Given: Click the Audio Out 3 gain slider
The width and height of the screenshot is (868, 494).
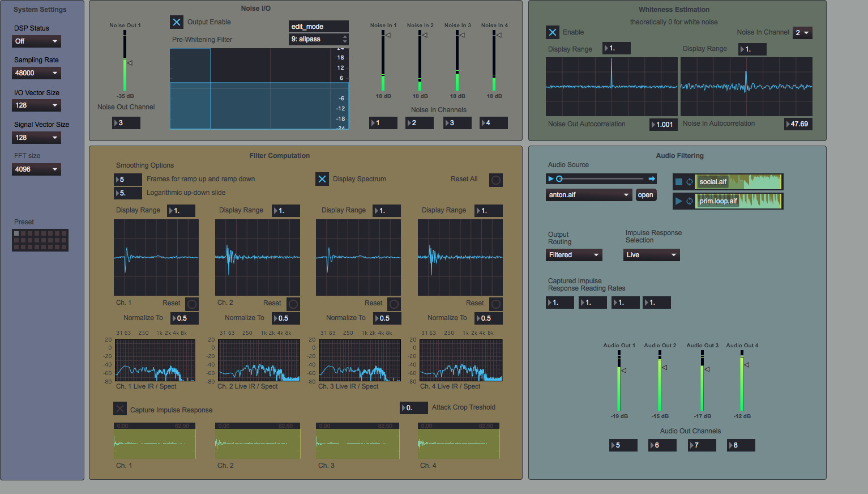Looking at the screenshot, I should tap(704, 381).
